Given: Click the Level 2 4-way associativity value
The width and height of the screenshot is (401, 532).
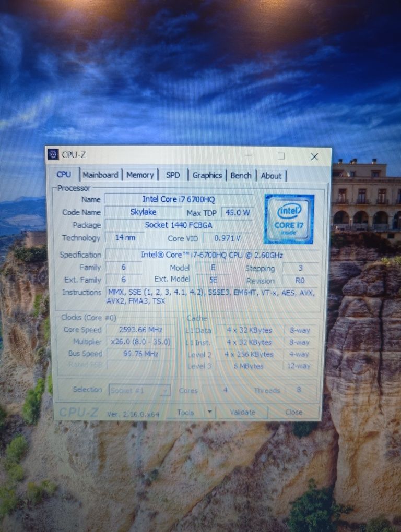Looking at the screenshot, I should (x=299, y=354).
